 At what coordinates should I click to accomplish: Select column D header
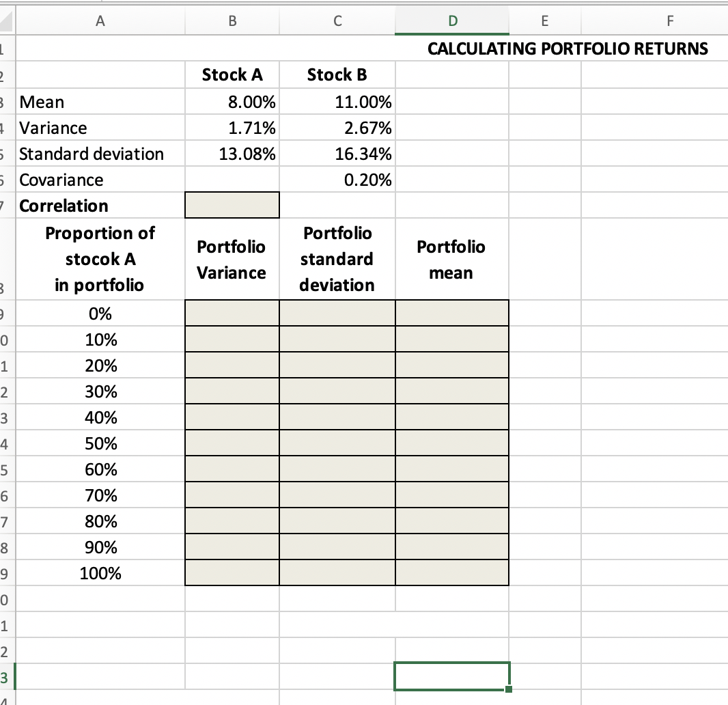pyautogui.click(x=452, y=20)
